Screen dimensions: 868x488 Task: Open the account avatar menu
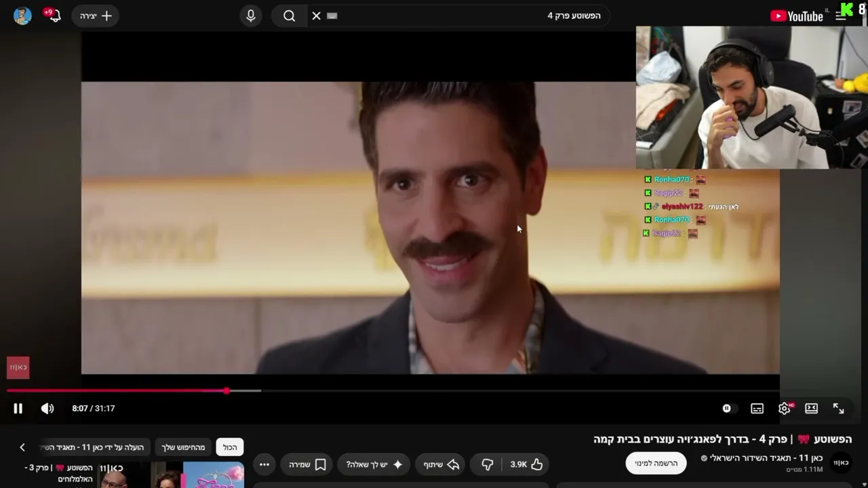[x=22, y=16]
